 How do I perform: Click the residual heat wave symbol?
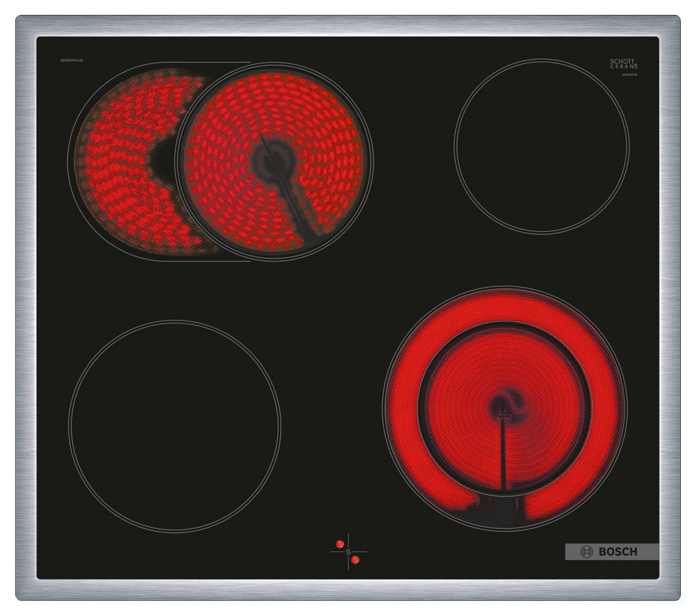point(348,551)
